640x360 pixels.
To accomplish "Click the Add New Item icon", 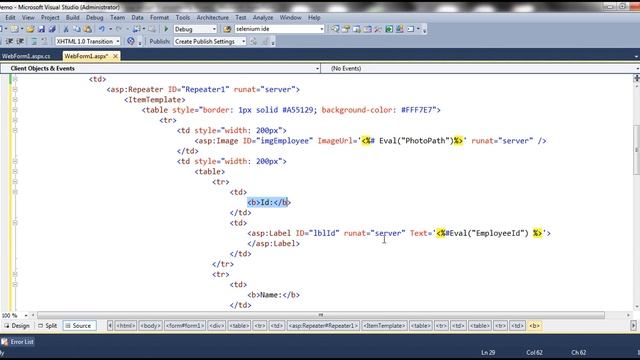I will 15,29.
